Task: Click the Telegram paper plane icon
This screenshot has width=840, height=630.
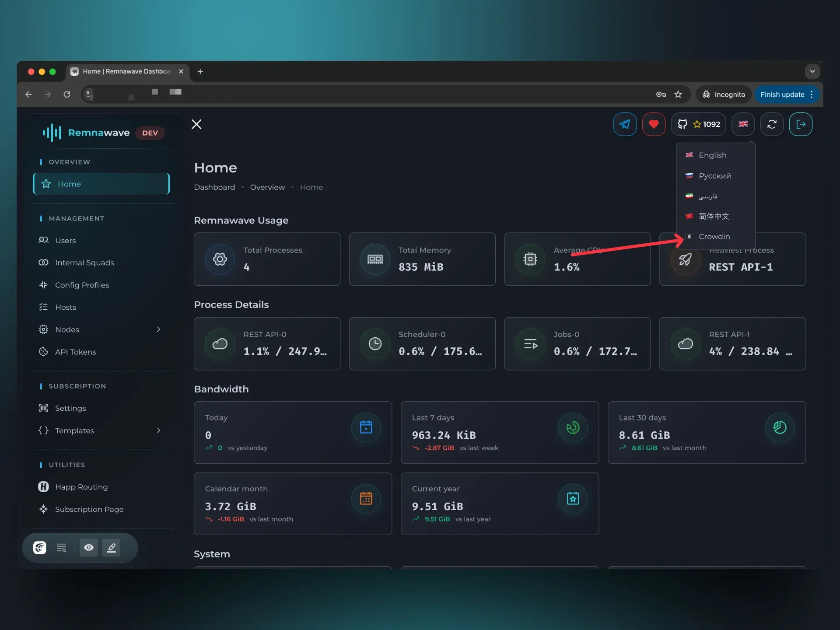Action: tap(625, 124)
